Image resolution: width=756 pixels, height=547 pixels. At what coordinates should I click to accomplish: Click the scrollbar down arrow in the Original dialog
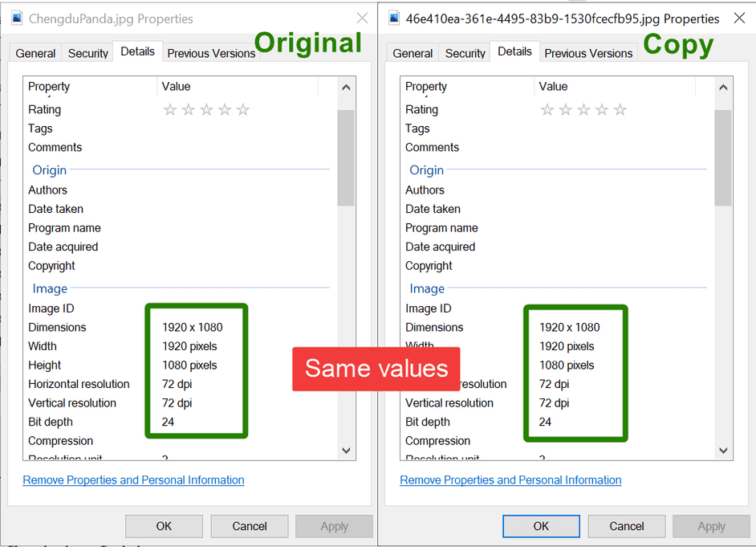click(x=346, y=451)
